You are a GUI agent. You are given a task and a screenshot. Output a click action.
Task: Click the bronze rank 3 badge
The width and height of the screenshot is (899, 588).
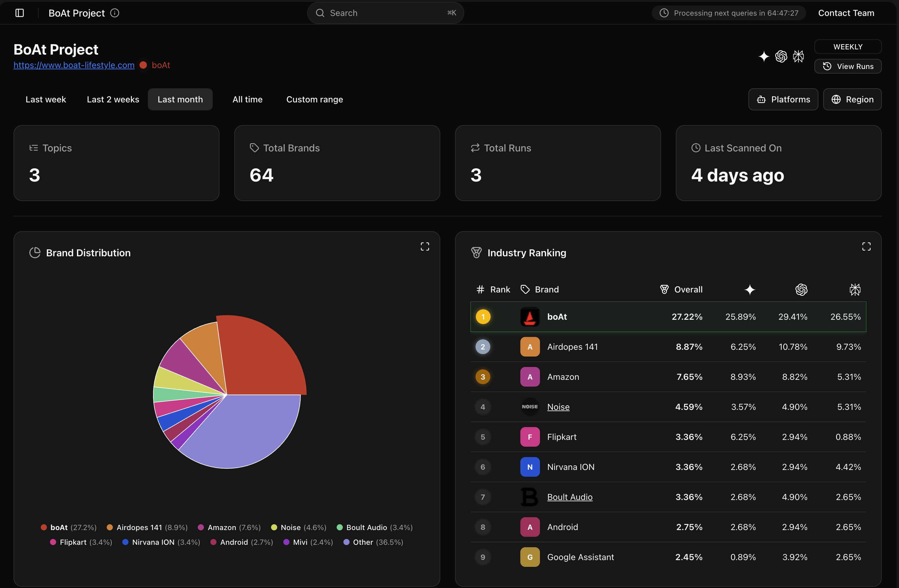(x=483, y=377)
